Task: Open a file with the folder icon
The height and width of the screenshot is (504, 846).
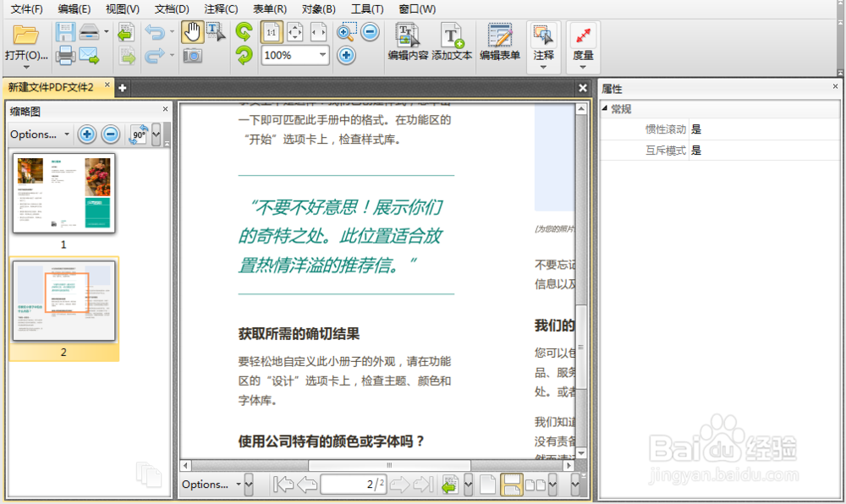Action: 25,35
